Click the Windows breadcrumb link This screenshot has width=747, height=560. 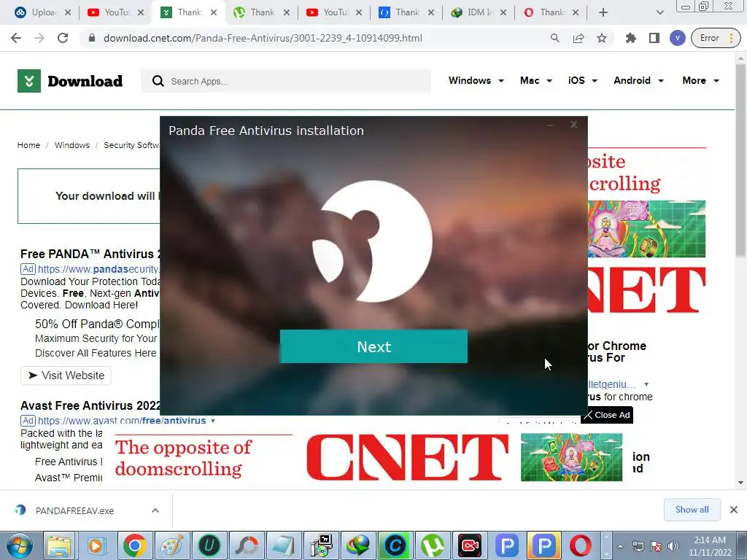click(x=72, y=145)
